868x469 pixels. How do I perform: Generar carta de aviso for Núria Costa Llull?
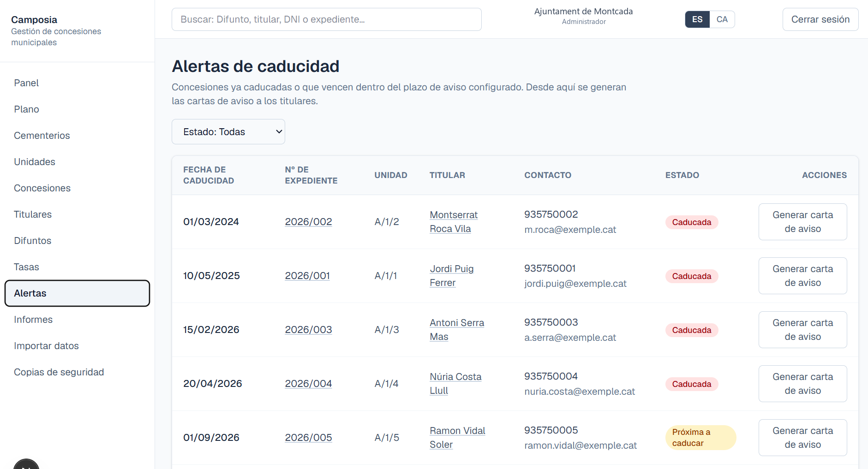(802, 384)
